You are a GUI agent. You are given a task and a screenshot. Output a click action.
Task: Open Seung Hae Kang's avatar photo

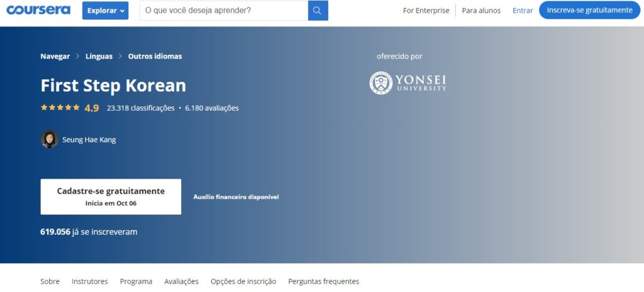tap(50, 140)
